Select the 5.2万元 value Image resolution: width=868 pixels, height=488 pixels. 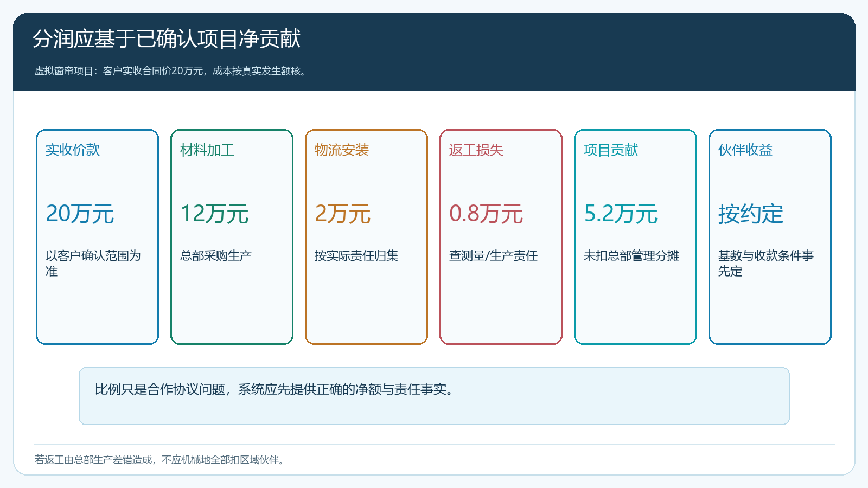tap(621, 214)
